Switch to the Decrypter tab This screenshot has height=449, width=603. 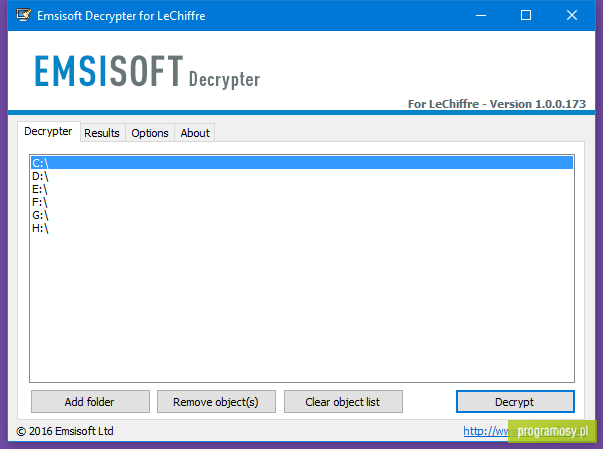click(48, 131)
